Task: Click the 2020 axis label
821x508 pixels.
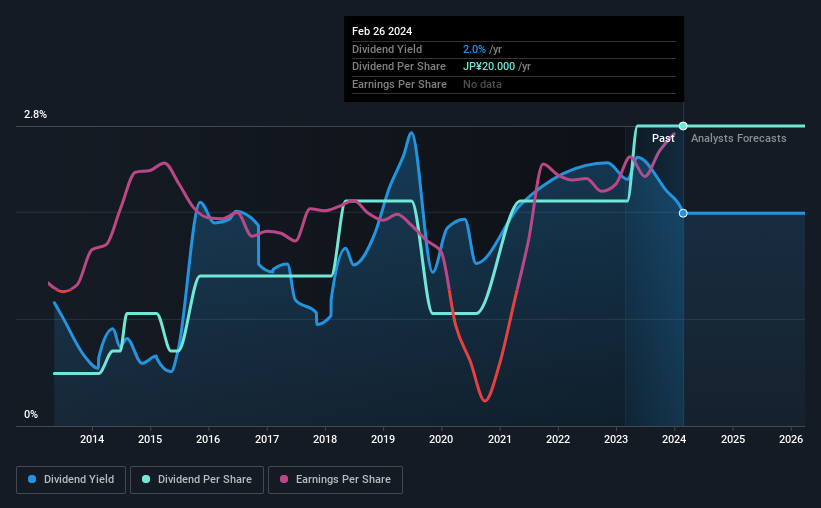Action: click(x=441, y=439)
